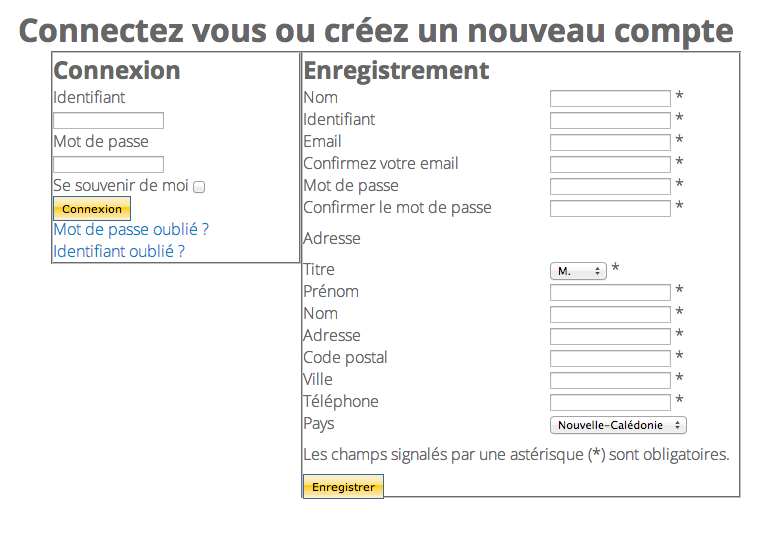Image resolution: width=769 pixels, height=539 pixels.
Task: Focus the Téléphone input field
Action: [610, 403]
